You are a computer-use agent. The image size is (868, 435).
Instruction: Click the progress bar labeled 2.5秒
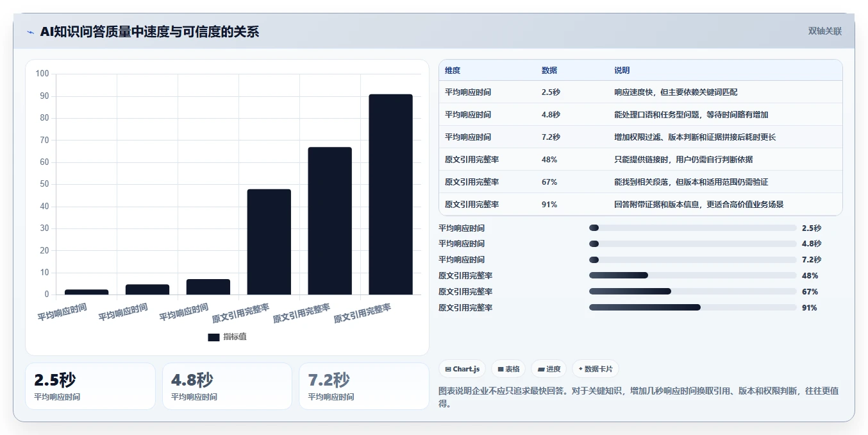click(692, 228)
